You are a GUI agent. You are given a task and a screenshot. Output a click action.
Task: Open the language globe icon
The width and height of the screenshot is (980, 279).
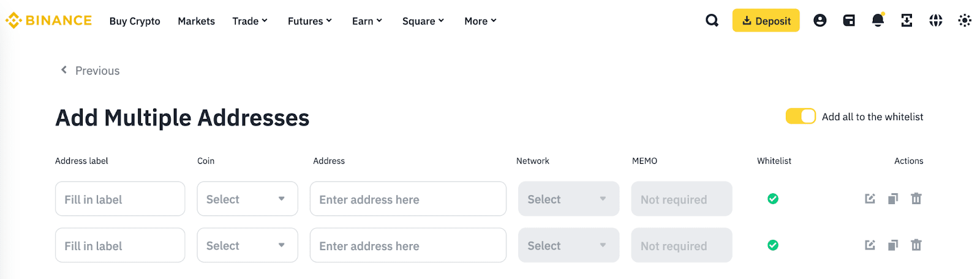point(935,21)
